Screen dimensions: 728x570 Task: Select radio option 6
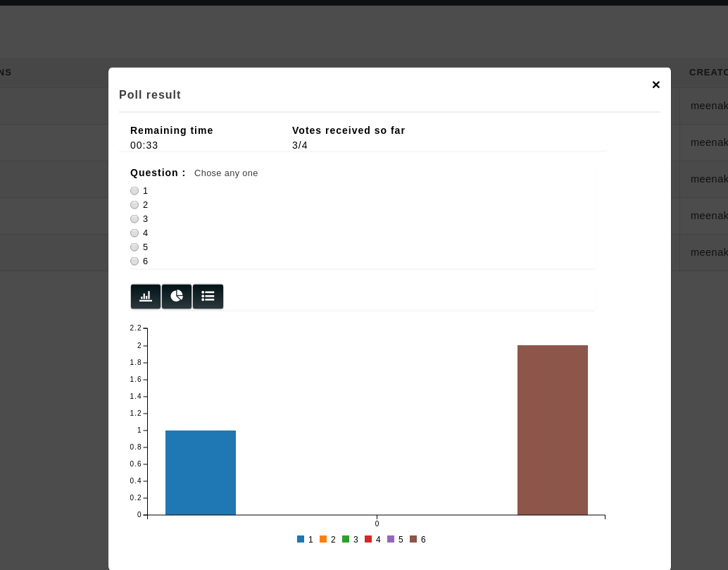(x=134, y=261)
